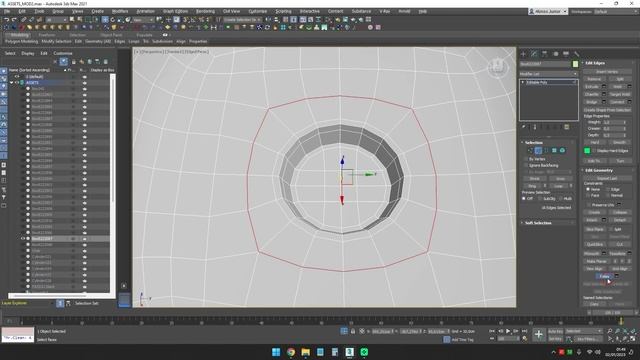Screen dimensions: 640x360
Task: Open the Display command panel tab
Action: click(566, 54)
